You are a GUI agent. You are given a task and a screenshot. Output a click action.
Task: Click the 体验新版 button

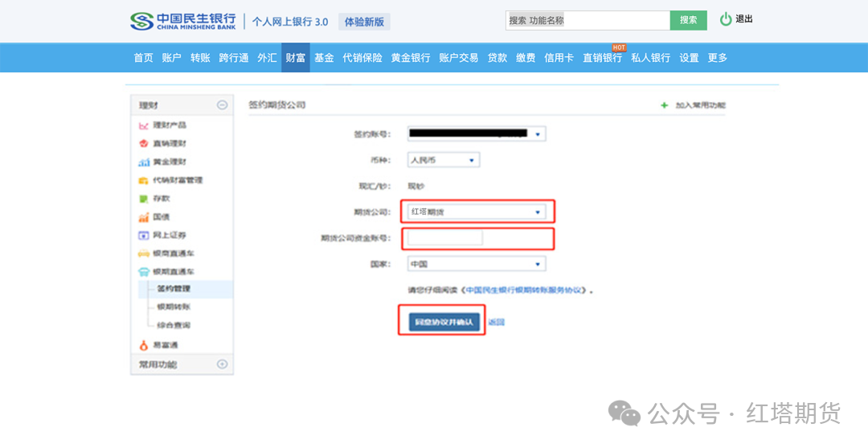coord(364,23)
